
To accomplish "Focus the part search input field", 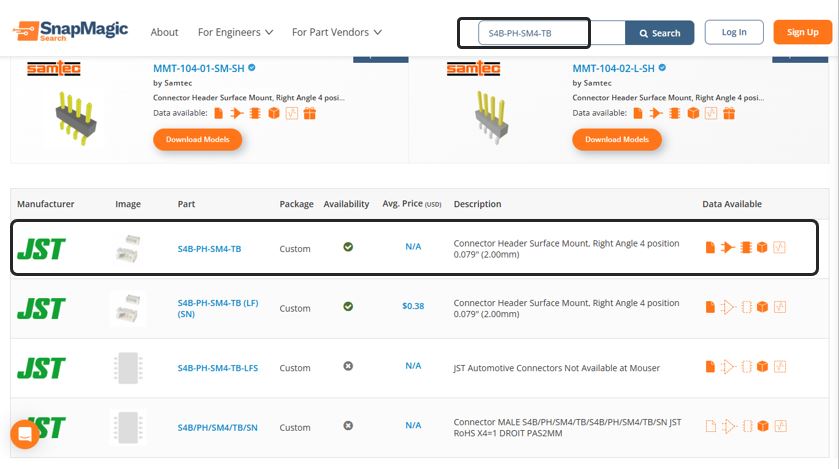I will [551, 33].
